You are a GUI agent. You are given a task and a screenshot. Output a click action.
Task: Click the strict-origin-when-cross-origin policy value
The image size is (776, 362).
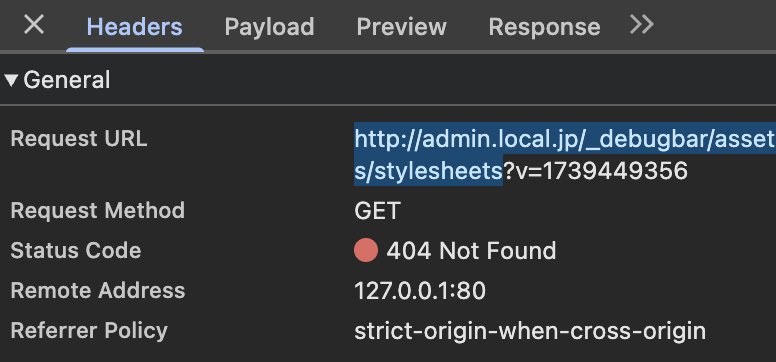click(530, 331)
